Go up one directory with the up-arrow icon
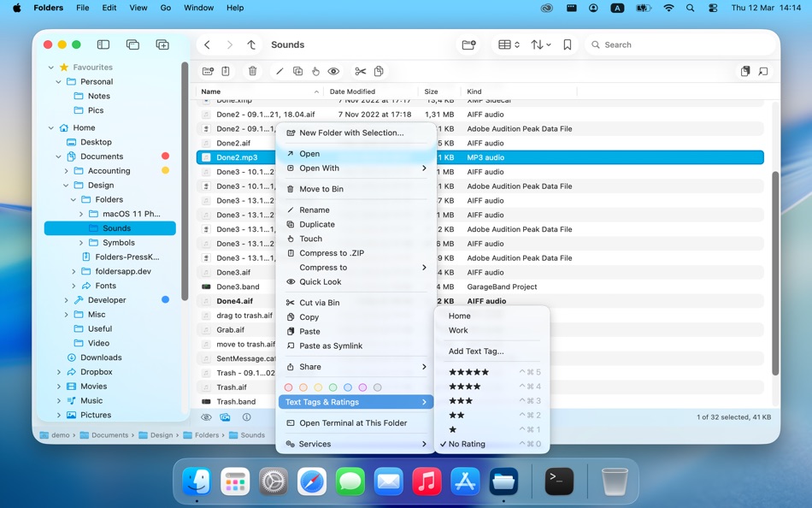Viewport: 812px width, 508px height. tap(250, 44)
